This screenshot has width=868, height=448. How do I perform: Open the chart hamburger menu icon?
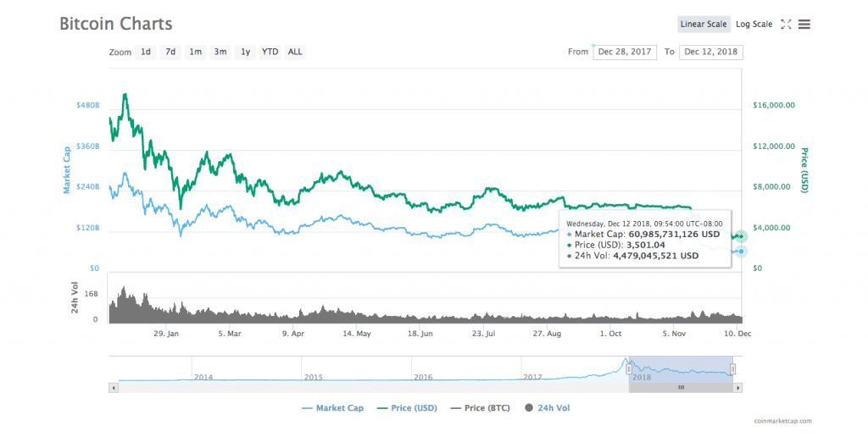[x=804, y=25]
